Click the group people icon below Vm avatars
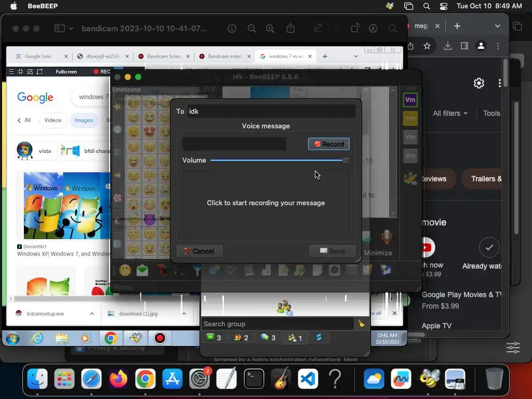Screen dimensions: 532x399 (410, 179)
